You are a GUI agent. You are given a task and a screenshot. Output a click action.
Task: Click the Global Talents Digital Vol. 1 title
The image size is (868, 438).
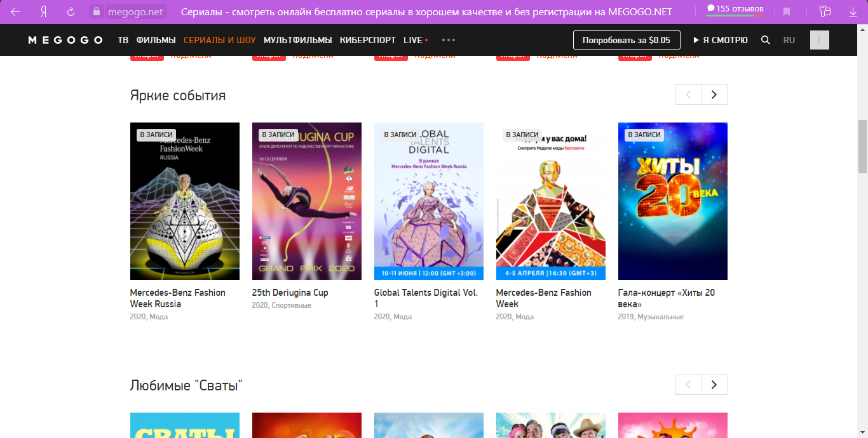(x=426, y=298)
